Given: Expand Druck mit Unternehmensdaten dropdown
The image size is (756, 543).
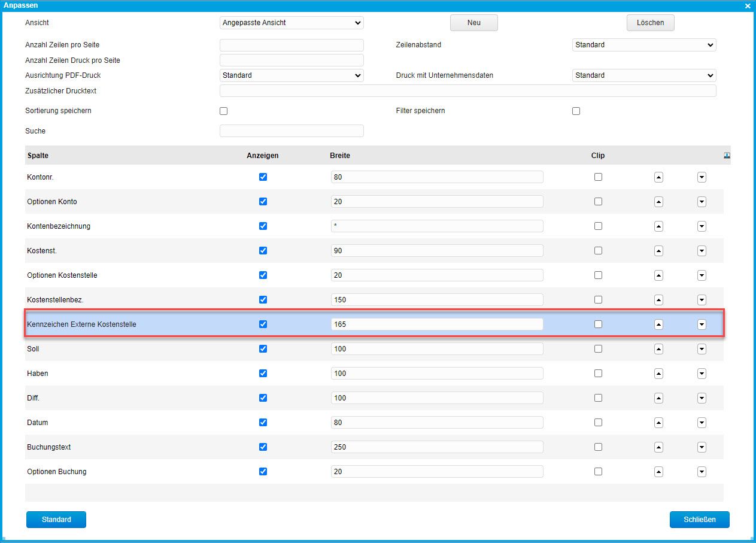Looking at the screenshot, I should 644,75.
